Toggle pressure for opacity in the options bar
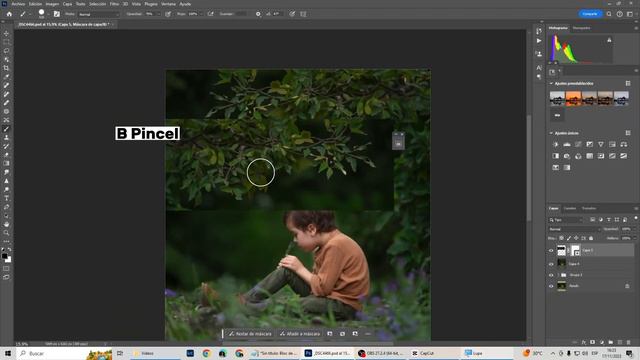 168,14
